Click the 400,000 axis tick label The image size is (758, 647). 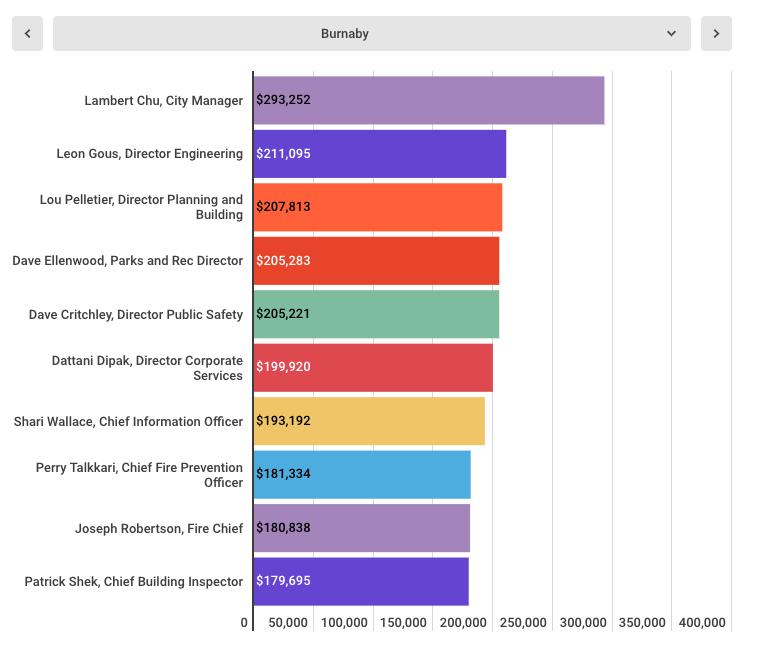tap(701, 623)
